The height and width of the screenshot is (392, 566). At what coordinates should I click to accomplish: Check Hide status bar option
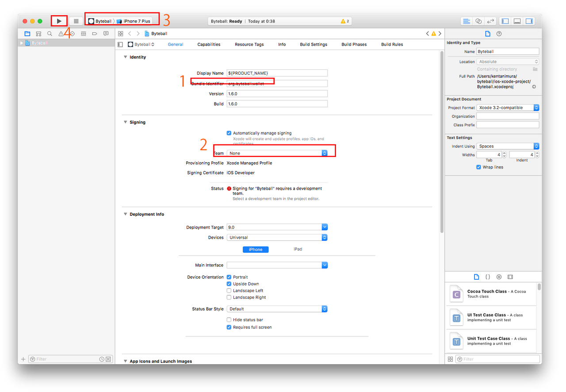229,320
